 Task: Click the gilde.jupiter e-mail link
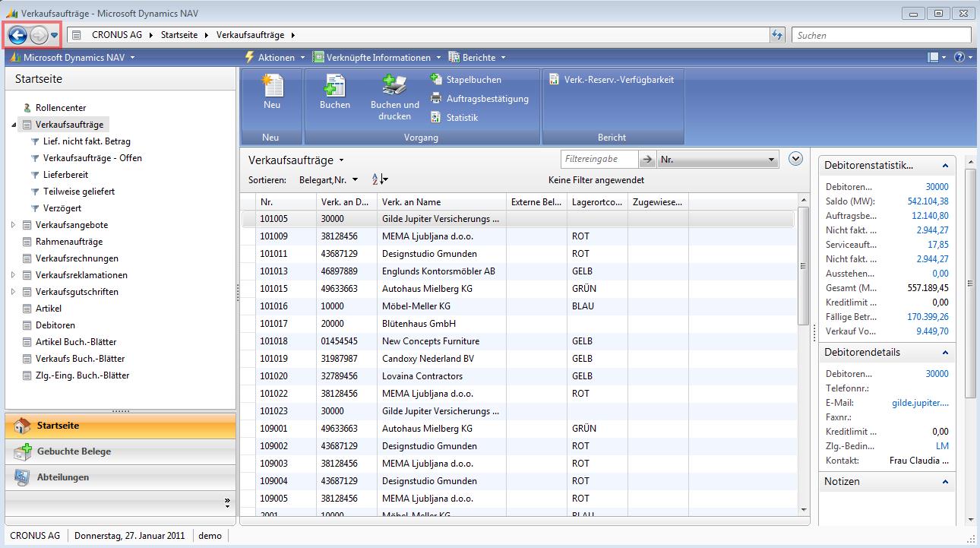921,403
